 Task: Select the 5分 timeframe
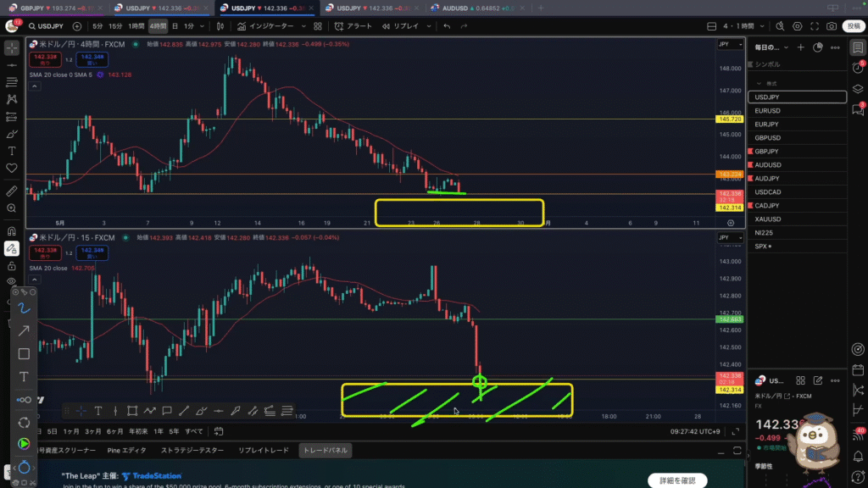97,26
